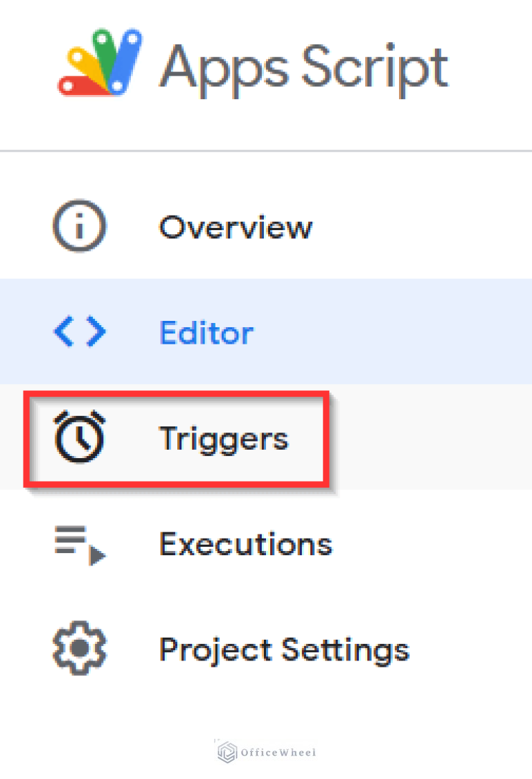Click the Apps Script title text
532x779 pixels.
coord(305,66)
